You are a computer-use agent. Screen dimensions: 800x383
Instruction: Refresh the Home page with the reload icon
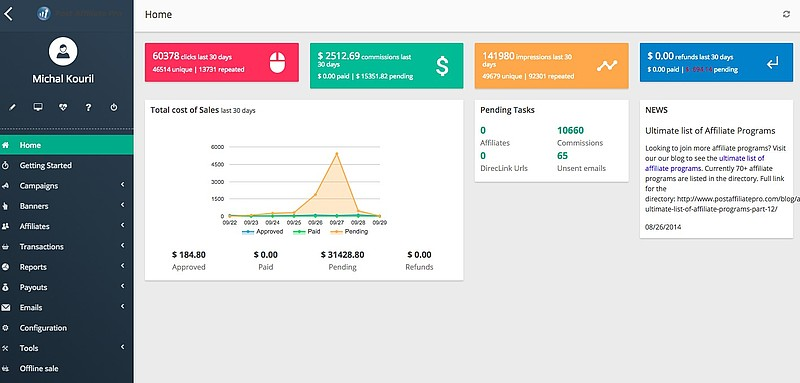pyautogui.click(x=786, y=14)
